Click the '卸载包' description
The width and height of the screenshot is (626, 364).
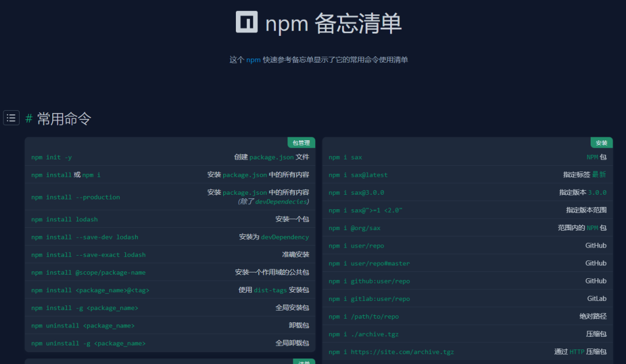point(299,325)
